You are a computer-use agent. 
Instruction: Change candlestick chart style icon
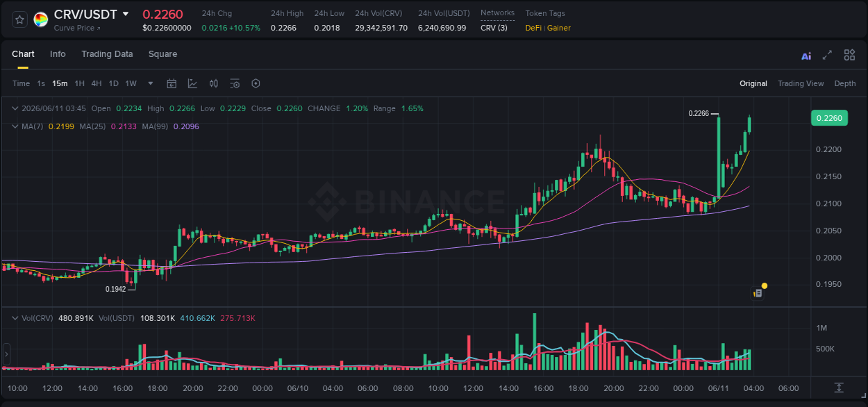click(214, 83)
